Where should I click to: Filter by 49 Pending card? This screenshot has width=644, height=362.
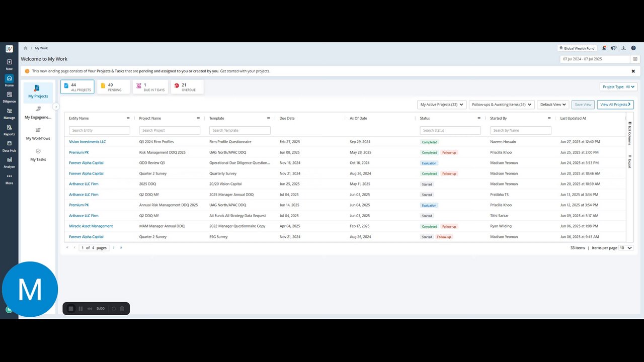click(114, 87)
